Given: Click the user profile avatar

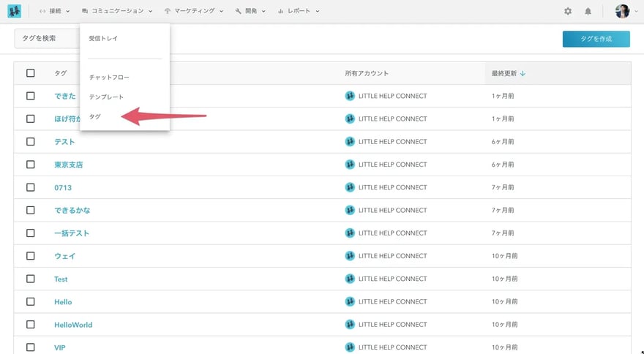Looking at the screenshot, I should tap(622, 11).
